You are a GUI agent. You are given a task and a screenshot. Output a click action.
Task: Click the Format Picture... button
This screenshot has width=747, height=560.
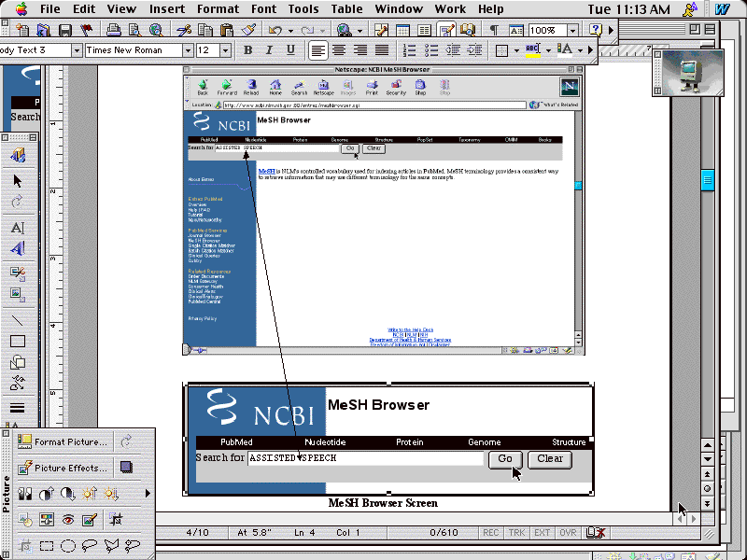63,441
